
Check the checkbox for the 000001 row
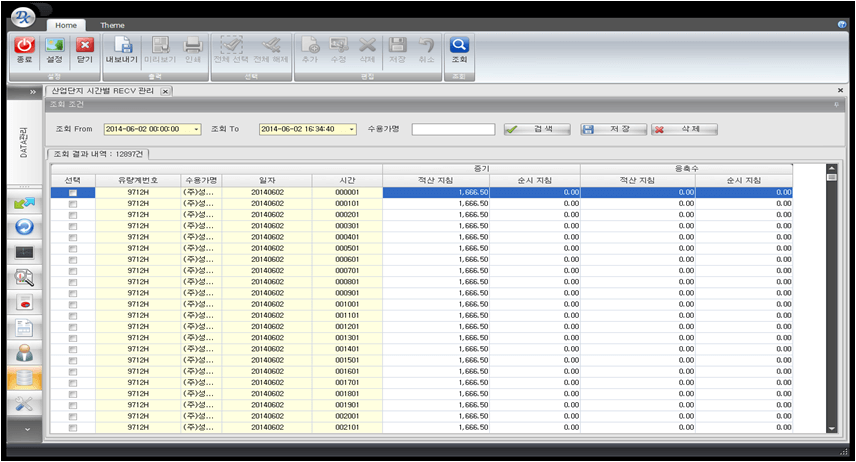coord(72,192)
